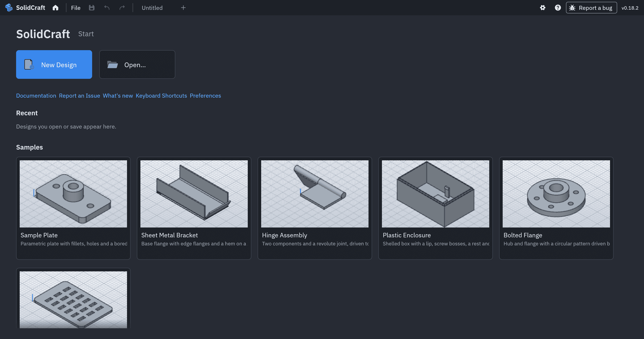Image resolution: width=644 pixels, height=339 pixels.
Task: Open the File menu
Action: (76, 8)
